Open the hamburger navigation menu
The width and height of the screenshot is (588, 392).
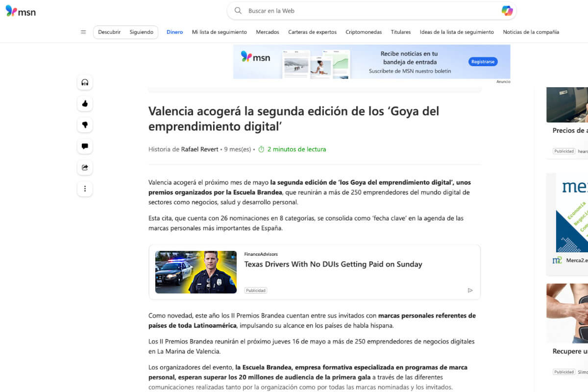83,32
